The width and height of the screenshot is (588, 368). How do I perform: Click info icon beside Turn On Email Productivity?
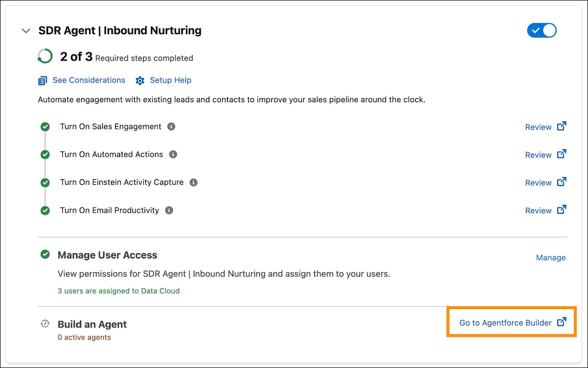click(169, 210)
